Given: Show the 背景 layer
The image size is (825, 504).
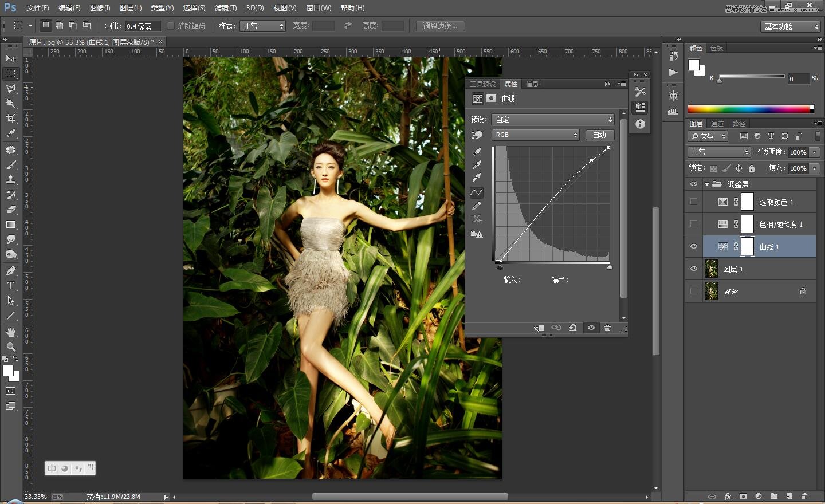Looking at the screenshot, I should [x=693, y=291].
